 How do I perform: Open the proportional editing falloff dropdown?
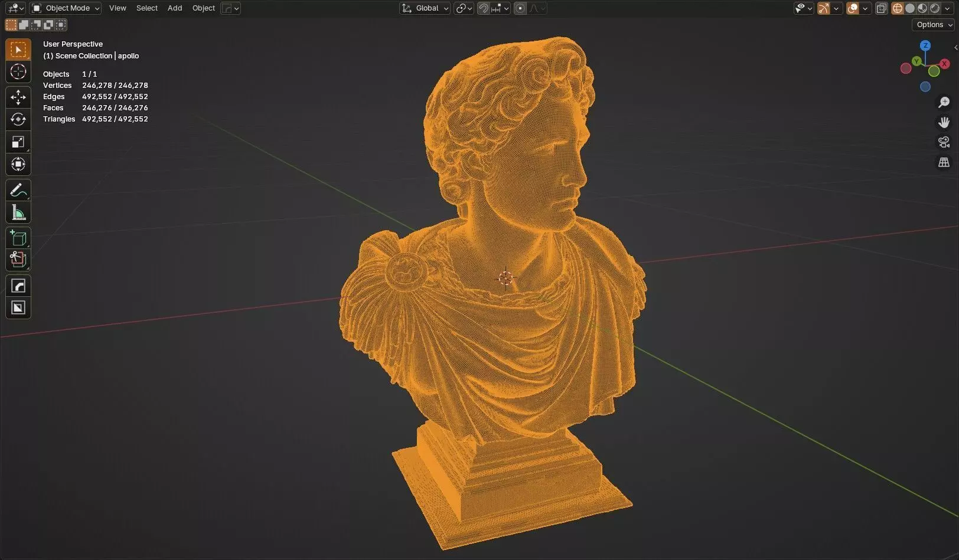click(x=537, y=8)
